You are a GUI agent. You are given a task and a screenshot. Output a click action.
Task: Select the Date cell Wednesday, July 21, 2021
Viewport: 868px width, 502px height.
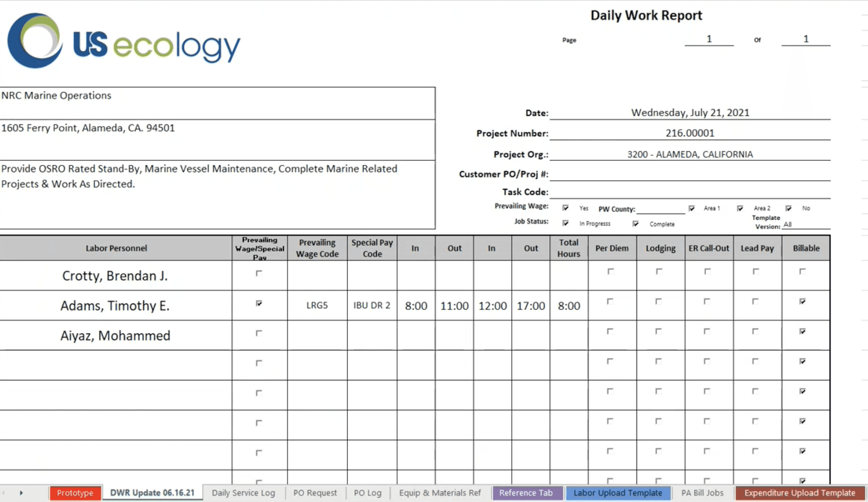690,113
